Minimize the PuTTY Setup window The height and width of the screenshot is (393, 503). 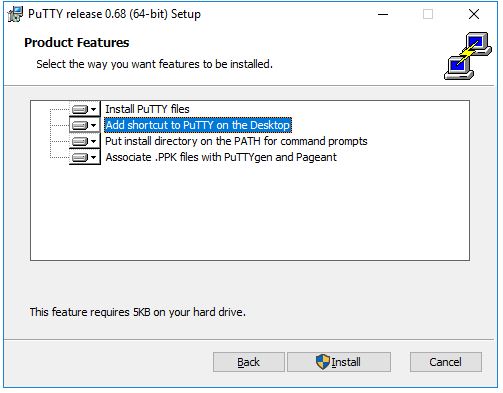(x=383, y=14)
